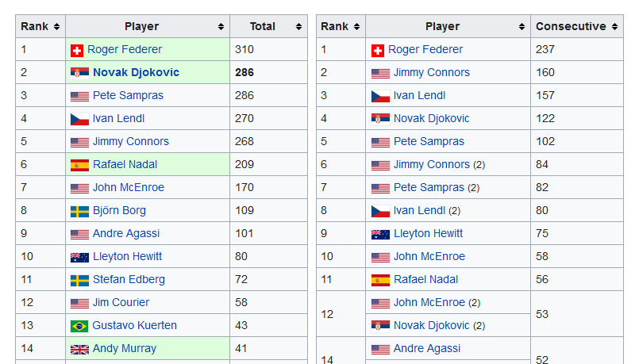The image size is (639, 364).
Task: Click Spanish flag next to Rafael Nadal in Total table
Action: [79, 165]
